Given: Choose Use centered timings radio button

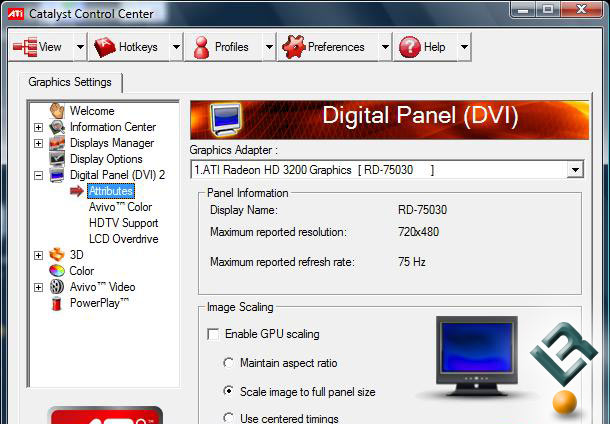Looking at the screenshot, I should pos(230,418).
